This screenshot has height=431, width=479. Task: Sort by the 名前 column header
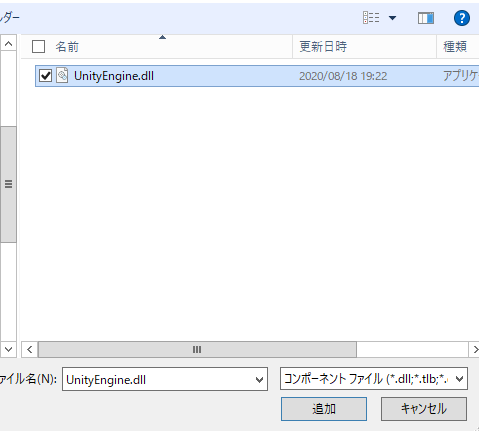[67, 47]
